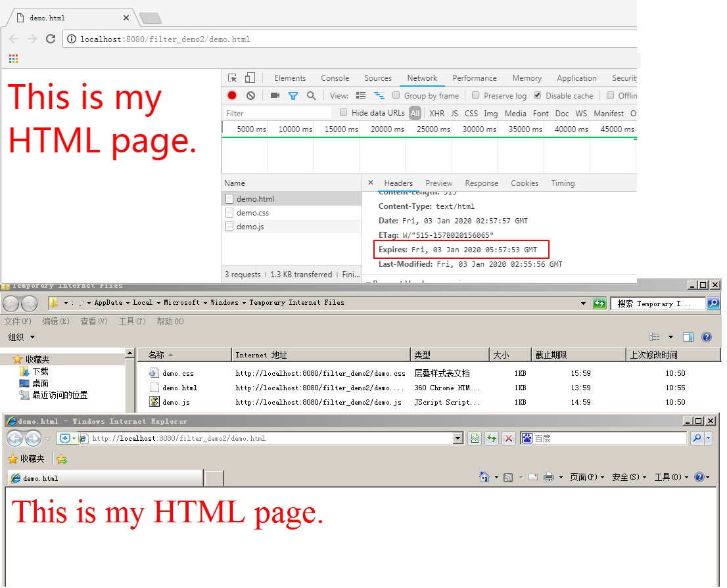This screenshot has height=588, width=727.
Task: Toggle the network filter funnel icon
Action: tap(293, 95)
